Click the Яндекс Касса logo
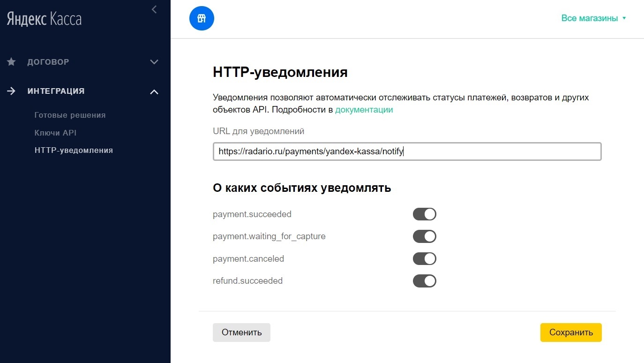The height and width of the screenshot is (363, 644). pyautogui.click(x=44, y=19)
